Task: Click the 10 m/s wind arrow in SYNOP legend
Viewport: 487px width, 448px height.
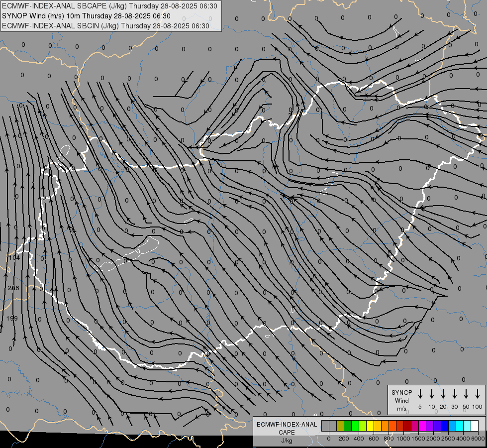Action: 431,393
